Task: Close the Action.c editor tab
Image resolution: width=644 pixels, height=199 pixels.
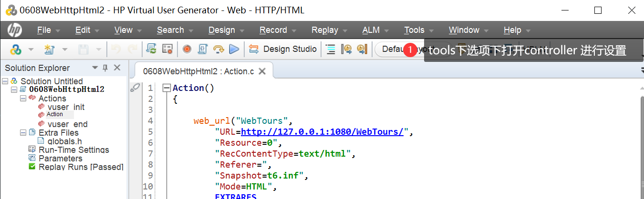Action: [262, 71]
